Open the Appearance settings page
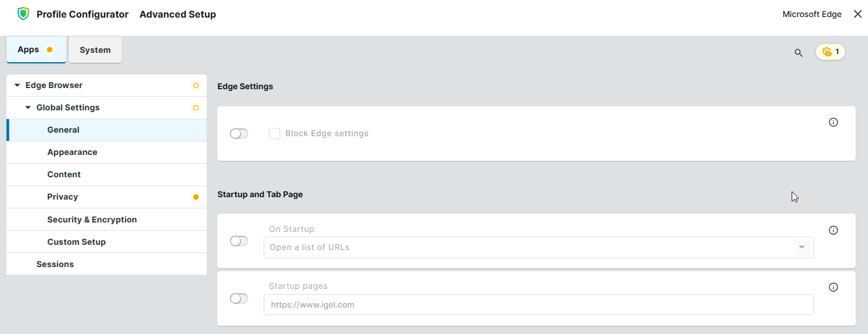Viewport: 868px width, 334px height. [x=72, y=153]
